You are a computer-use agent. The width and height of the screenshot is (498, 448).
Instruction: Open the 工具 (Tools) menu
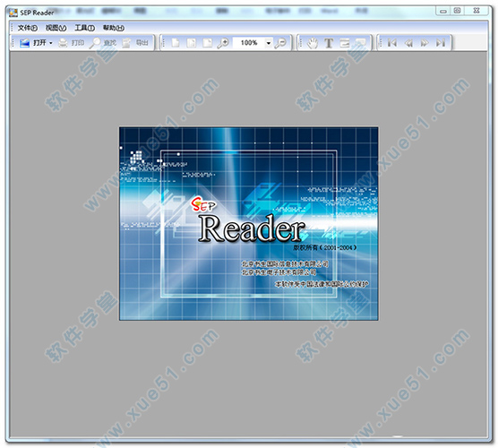[x=84, y=28]
